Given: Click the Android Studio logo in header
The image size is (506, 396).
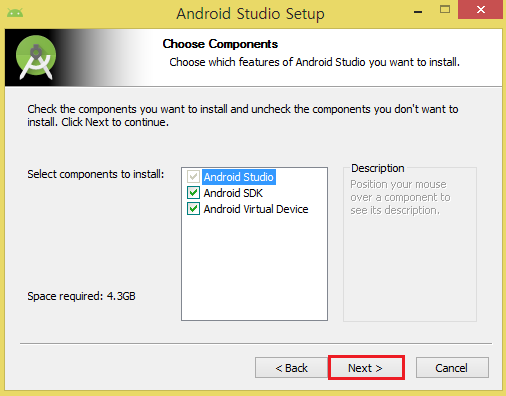Looking at the screenshot, I should click(x=36, y=57).
